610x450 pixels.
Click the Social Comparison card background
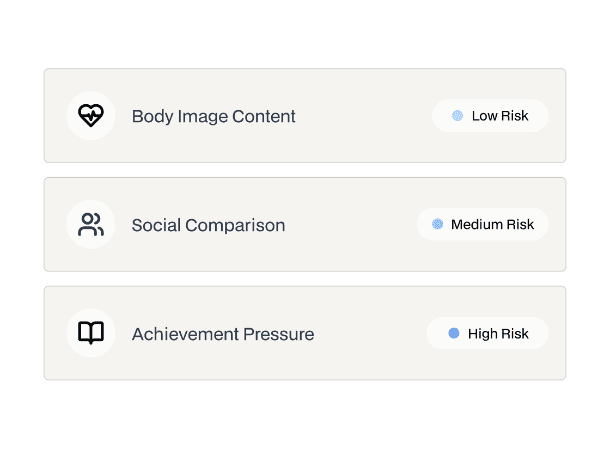pos(305,224)
